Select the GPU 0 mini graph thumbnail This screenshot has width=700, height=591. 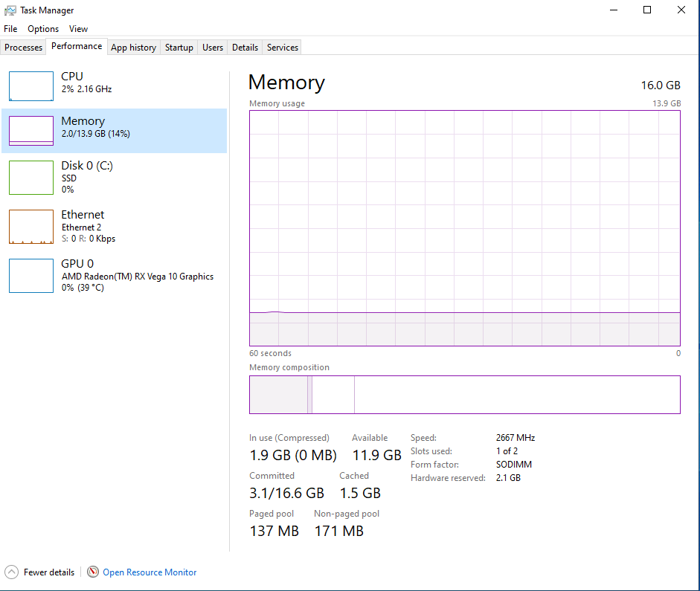(x=31, y=276)
